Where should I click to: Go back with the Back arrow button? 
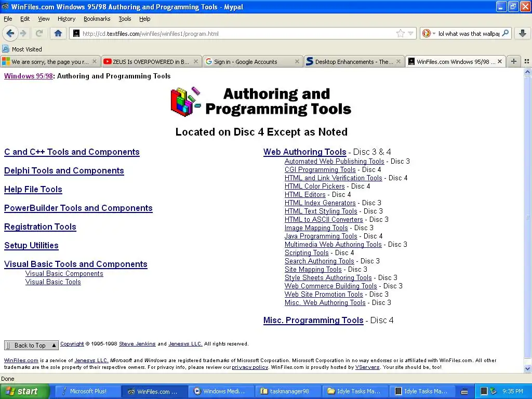pyautogui.click(x=10, y=33)
